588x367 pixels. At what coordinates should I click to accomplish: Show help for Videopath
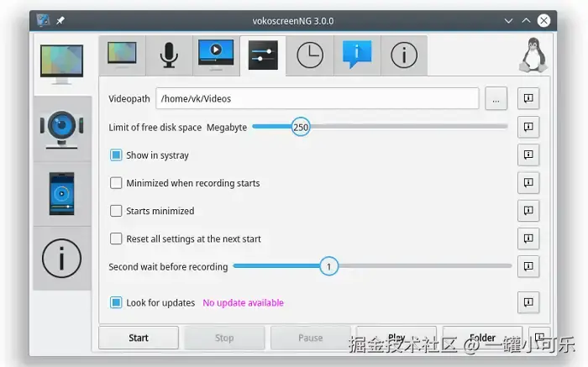coord(528,98)
